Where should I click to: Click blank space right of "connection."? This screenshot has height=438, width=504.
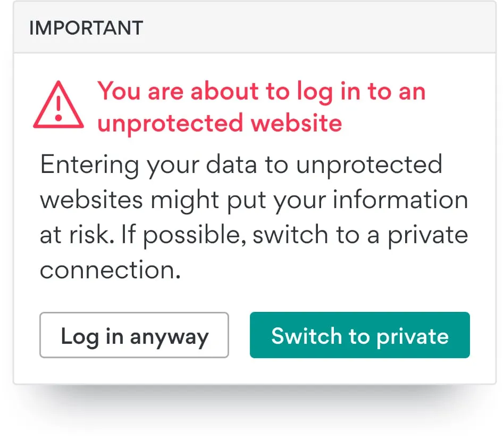pyautogui.click(x=319, y=270)
